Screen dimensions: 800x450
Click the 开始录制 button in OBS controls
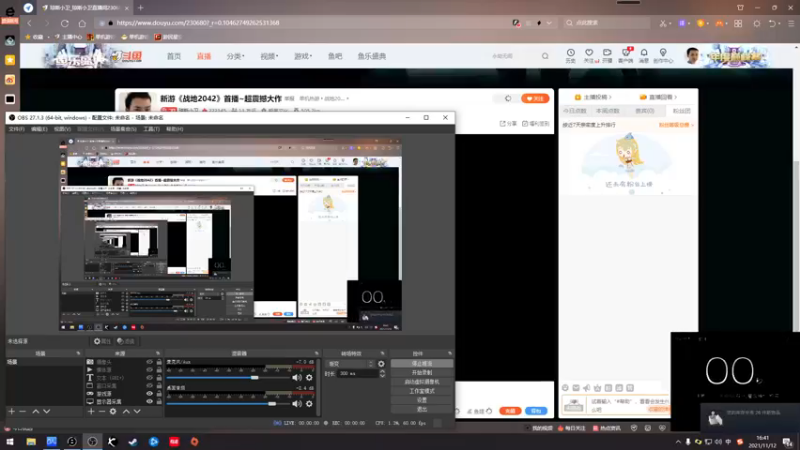pyautogui.click(x=421, y=373)
